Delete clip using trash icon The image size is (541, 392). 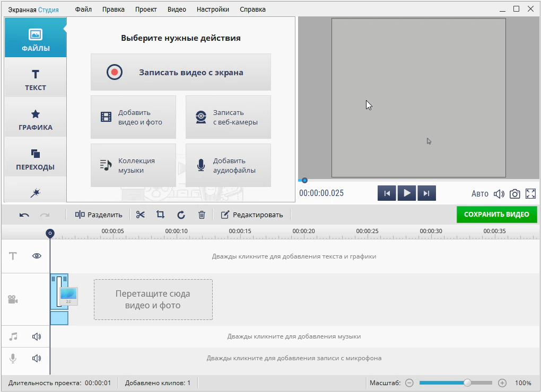pyautogui.click(x=202, y=215)
